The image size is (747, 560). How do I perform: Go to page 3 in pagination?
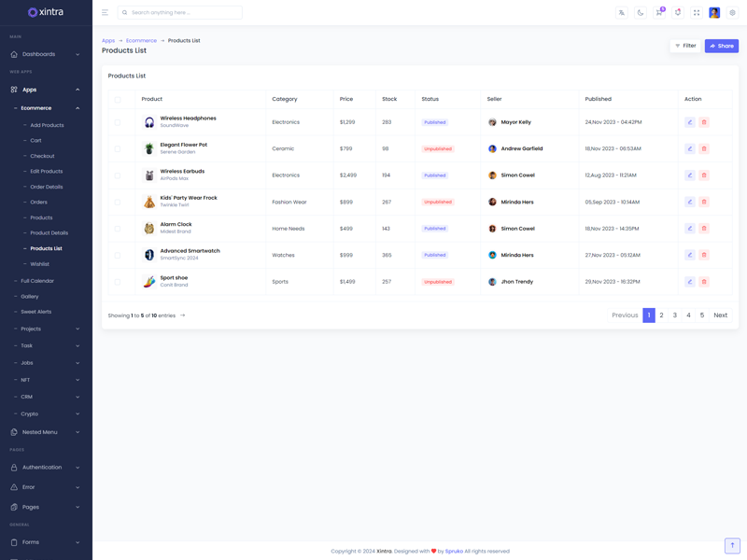(675, 315)
